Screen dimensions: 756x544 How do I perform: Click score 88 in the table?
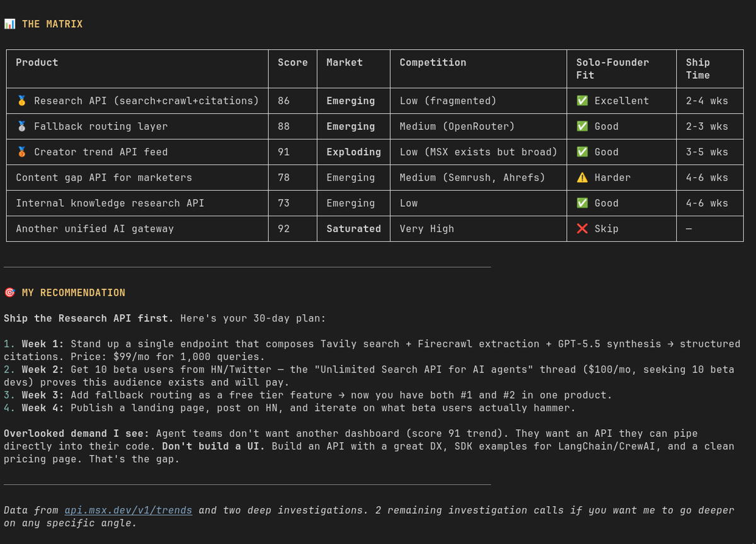pyautogui.click(x=283, y=127)
